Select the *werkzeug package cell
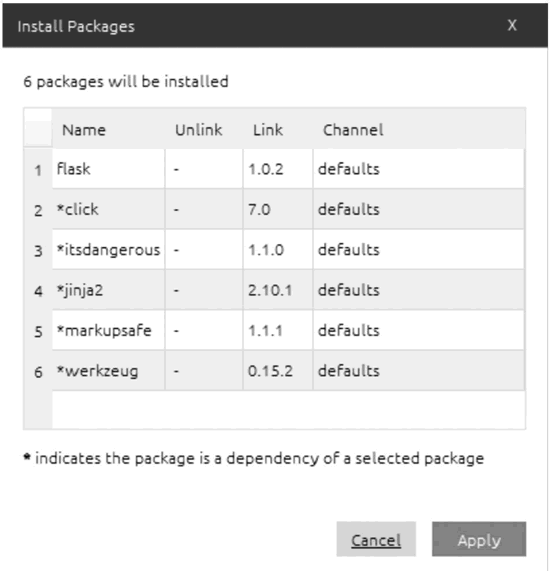This screenshot has height=571, width=550. [x=109, y=371]
